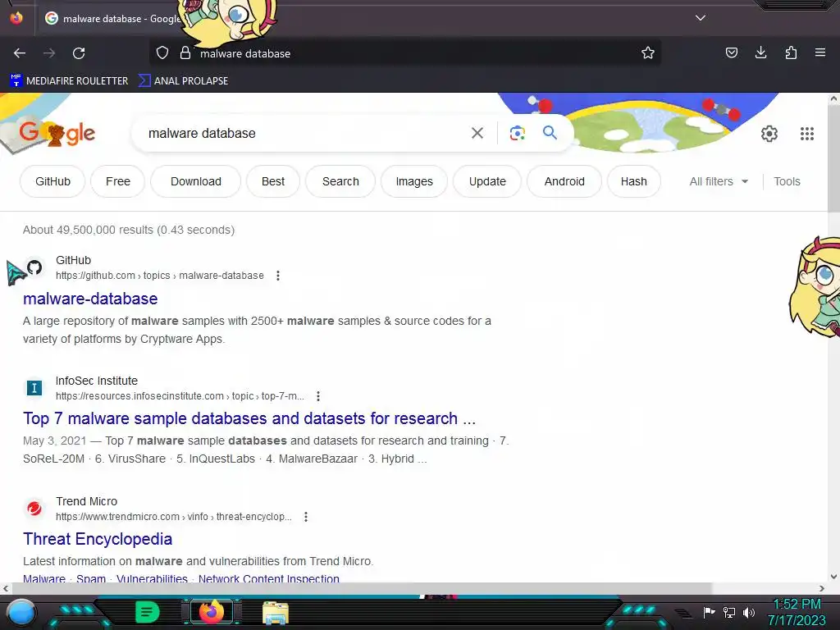Screen dimensions: 840x630
Task: Click the About 49,500,000 results text
Action: (129, 230)
